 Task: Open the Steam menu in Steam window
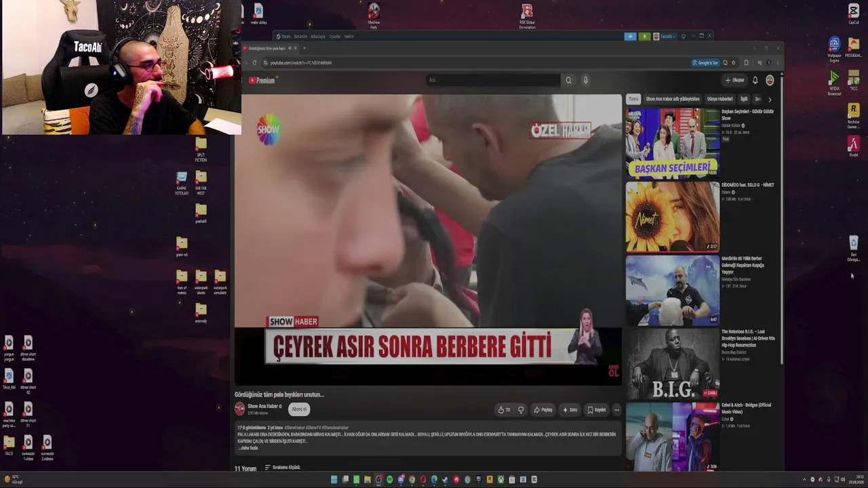click(285, 37)
